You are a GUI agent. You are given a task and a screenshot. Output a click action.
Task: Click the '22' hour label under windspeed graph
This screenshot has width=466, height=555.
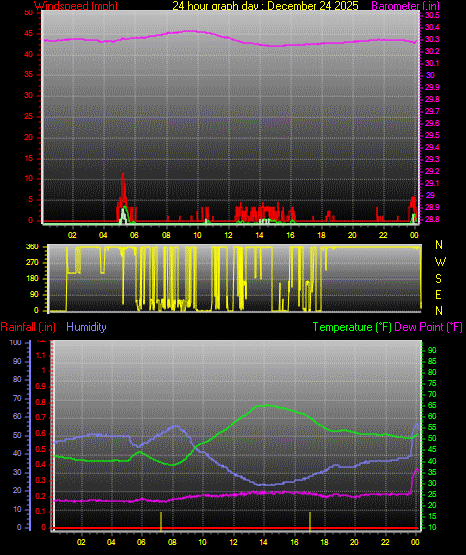tap(383, 235)
